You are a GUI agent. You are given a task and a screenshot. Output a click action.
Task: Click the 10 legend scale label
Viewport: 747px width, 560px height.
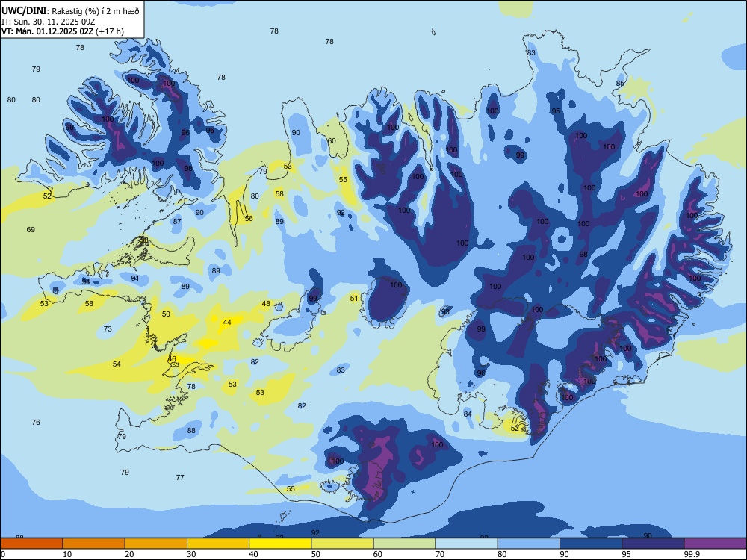coord(67,554)
